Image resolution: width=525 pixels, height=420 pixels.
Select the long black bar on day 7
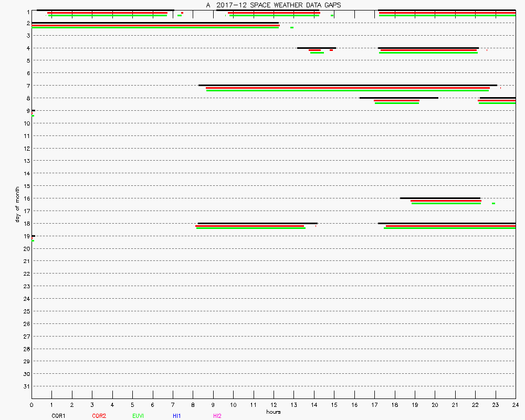(x=348, y=85)
